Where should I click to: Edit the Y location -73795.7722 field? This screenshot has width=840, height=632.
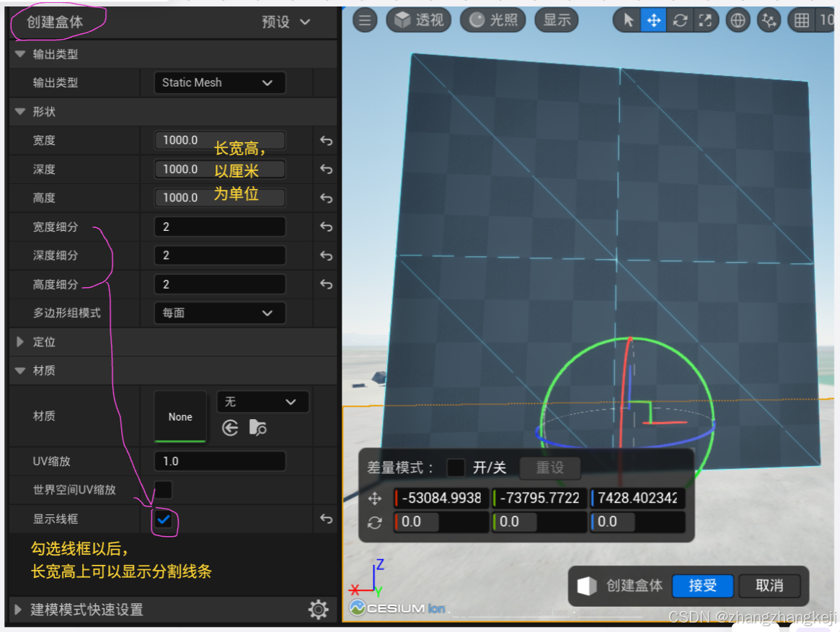[539, 498]
